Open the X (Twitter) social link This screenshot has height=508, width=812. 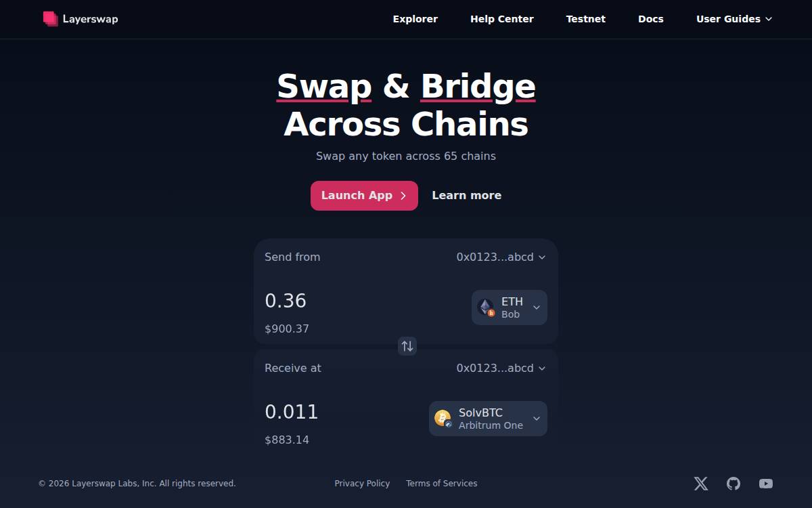[x=701, y=484]
